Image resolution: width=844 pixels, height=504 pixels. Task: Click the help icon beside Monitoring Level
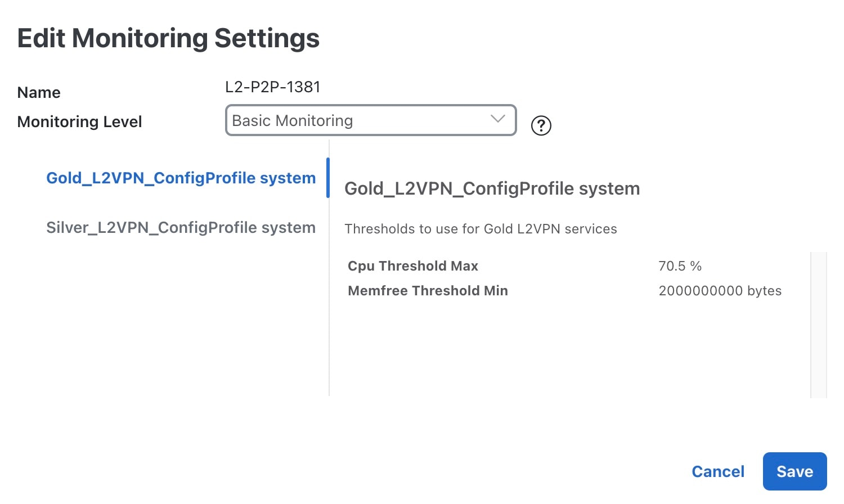(541, 125)
